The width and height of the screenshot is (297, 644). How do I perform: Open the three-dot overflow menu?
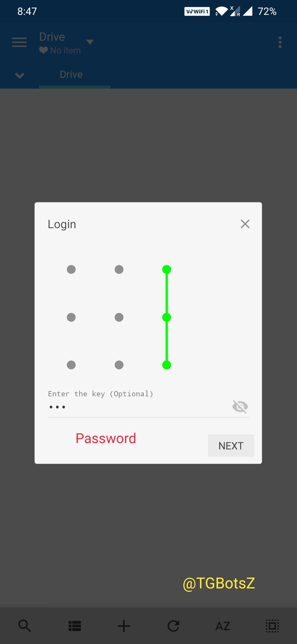280,42
